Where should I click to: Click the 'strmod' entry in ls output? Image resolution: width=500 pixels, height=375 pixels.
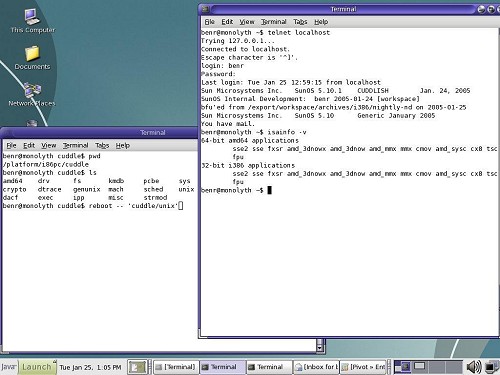click(x=155, y=198)
